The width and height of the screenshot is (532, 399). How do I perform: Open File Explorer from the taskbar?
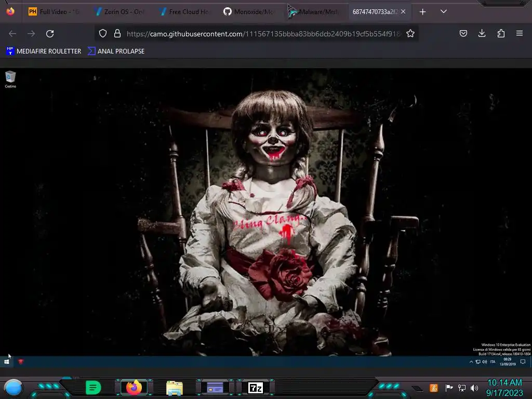[x=175, y=388]
